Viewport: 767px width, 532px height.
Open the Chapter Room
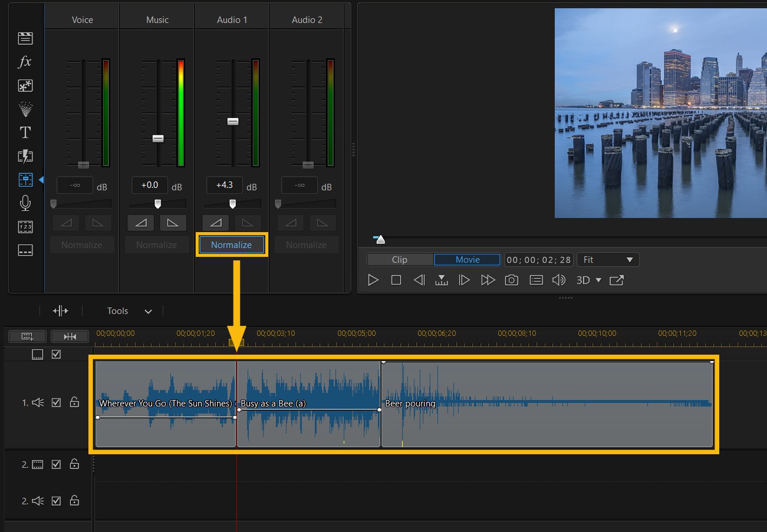(x=25, y=226)
